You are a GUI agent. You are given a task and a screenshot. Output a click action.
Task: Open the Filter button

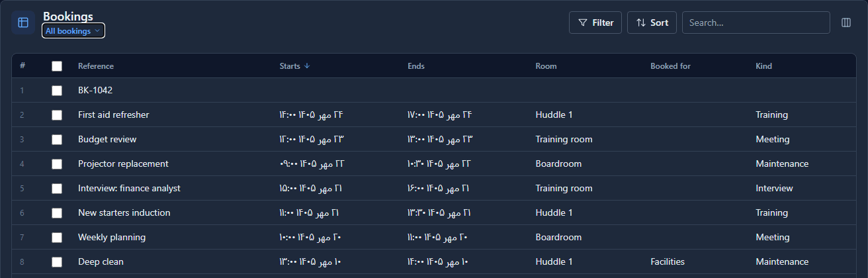click(595, 23)
